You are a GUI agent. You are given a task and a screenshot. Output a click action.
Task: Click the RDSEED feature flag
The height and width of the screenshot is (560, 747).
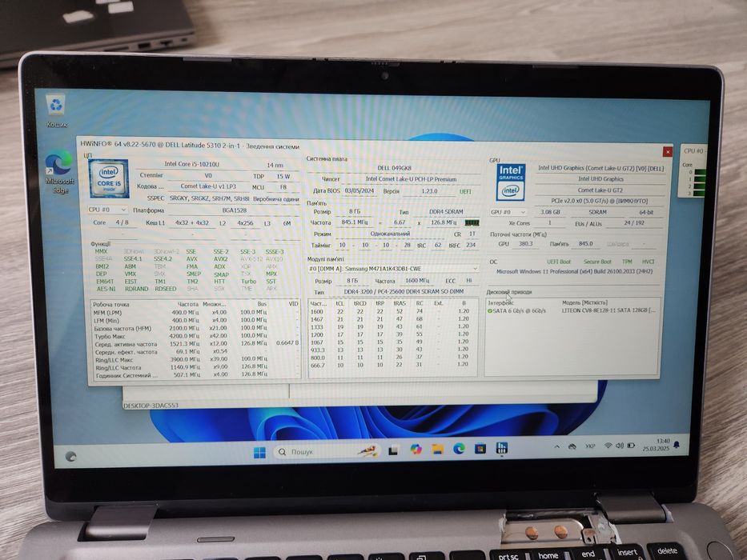[x=165, y=289]
